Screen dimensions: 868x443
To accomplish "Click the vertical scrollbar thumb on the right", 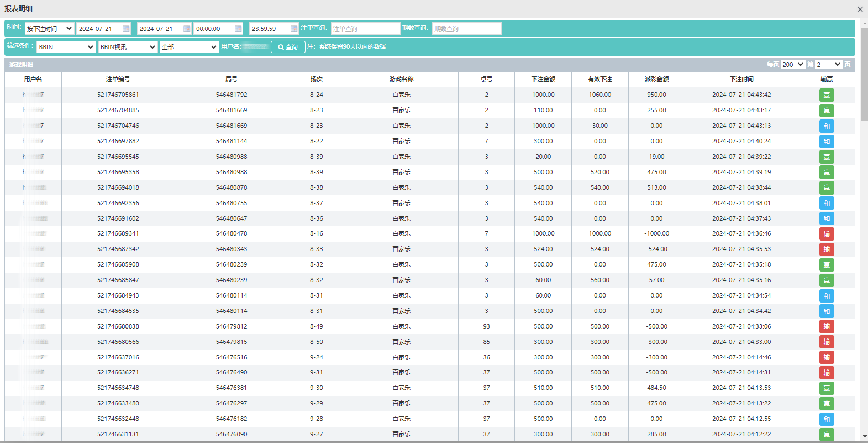I will click(864, 72).
